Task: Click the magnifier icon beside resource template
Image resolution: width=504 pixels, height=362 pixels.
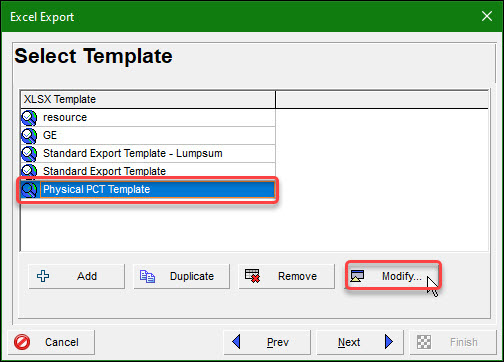Action: click(29, 118)
